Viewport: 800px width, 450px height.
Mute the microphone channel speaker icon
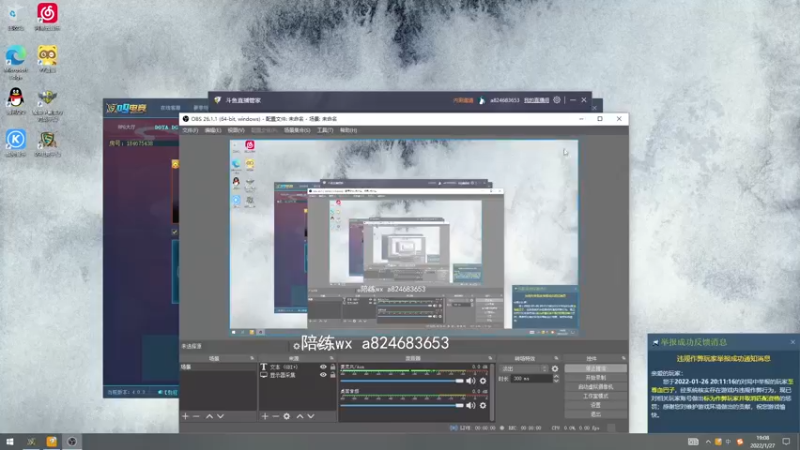(470, 381)
